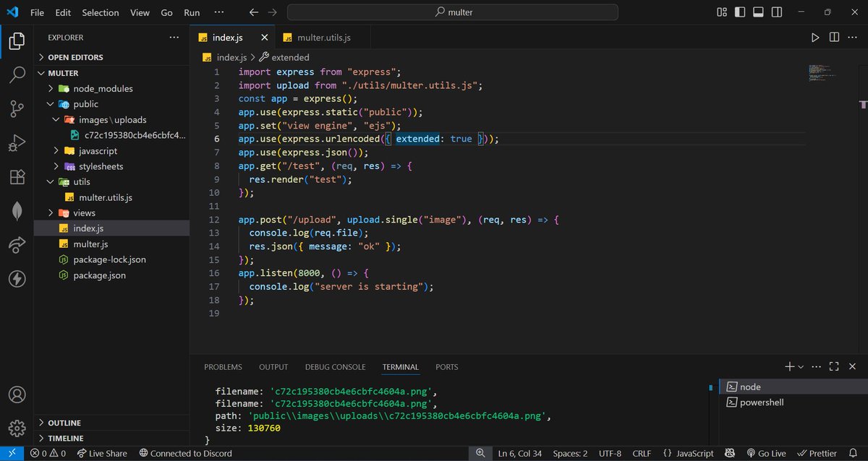The height and width of the screenshot is (461, 868).
Task: Expand the javascript folder
Action: (111, 151)
